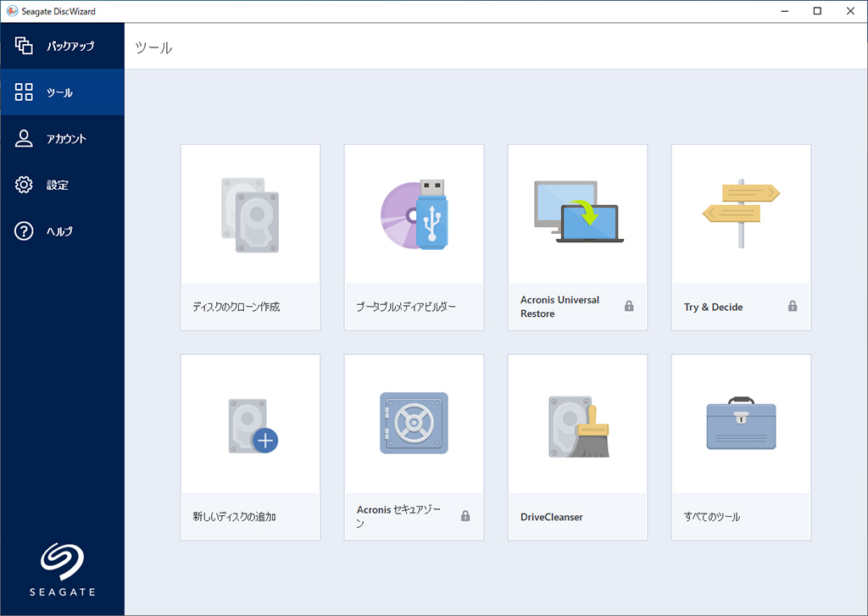Viewport: 868px width, 616px height.
Task: Click the Acronis Secure Zone safe icon
Action: tap(414, 423)
